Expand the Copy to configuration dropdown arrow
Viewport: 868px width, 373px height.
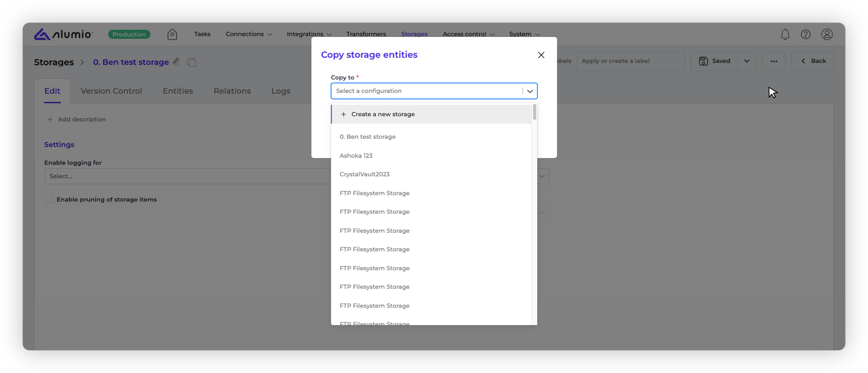[x=530, y=91]
